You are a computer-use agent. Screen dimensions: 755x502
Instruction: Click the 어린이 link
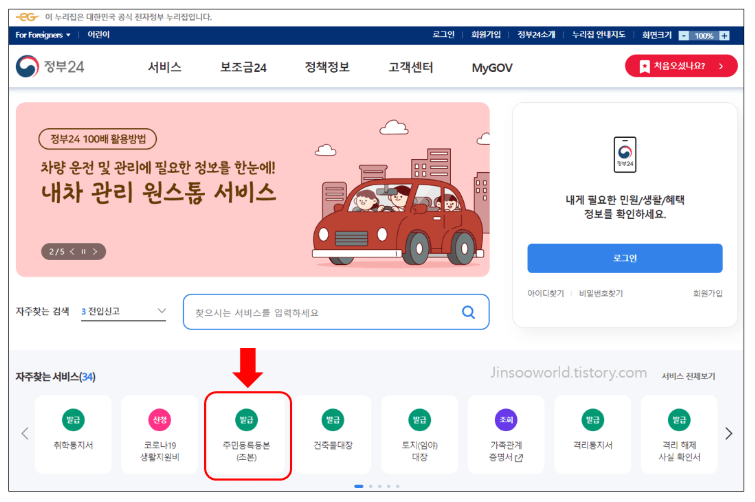[x=98, y=35]
